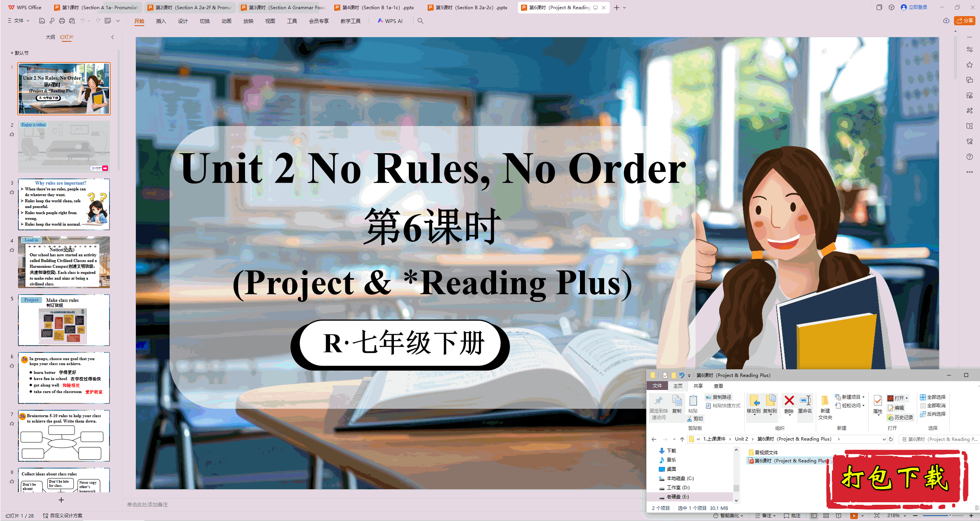Click the help question mark in right sidebar
This screenshot has height=521, width=980.
click(x=970, y=157)
